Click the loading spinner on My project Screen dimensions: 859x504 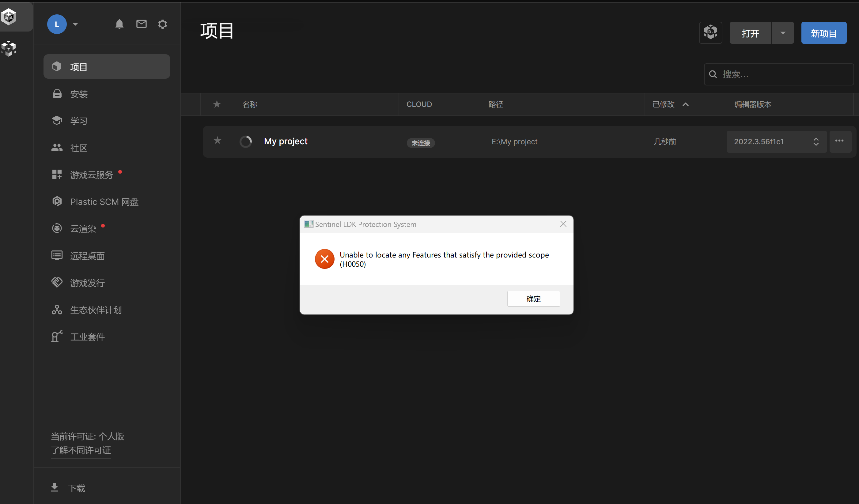[x=245, y=141]
